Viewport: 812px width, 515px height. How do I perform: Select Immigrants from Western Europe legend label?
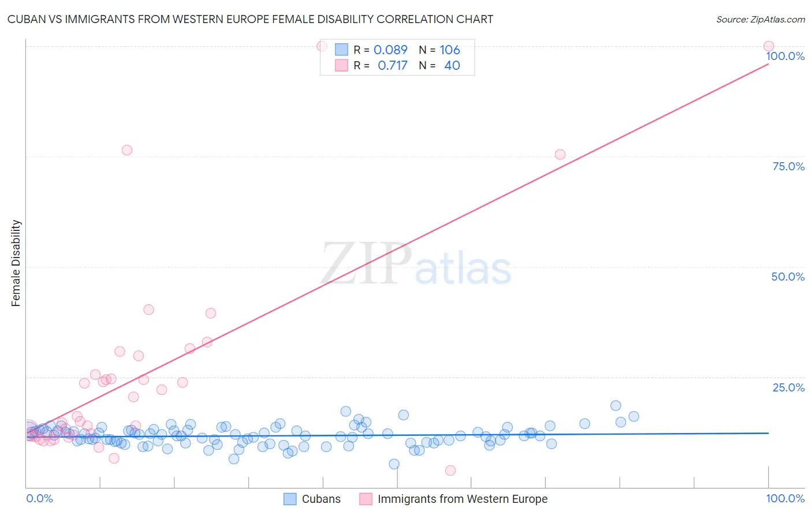(x=463, y=499)
